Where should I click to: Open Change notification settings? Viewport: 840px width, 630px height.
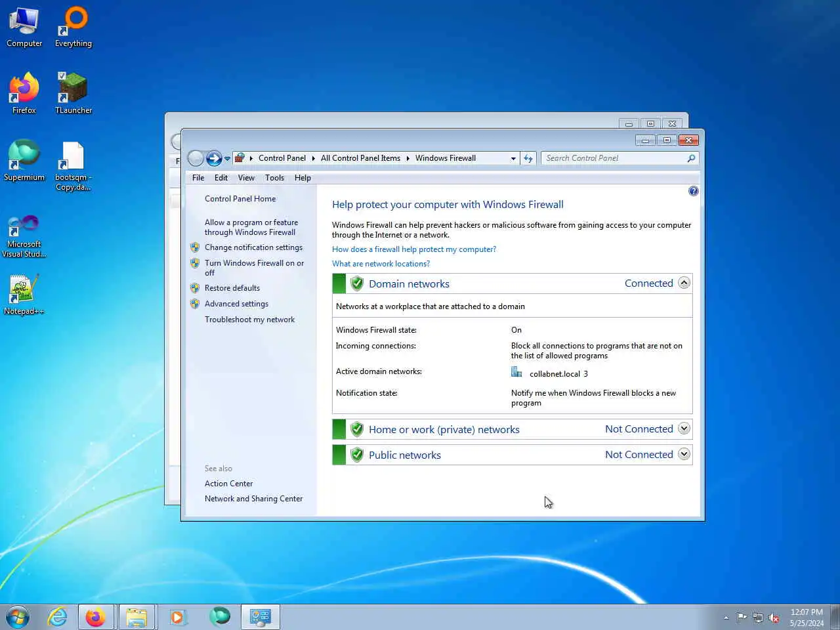(x=253, y=247)
